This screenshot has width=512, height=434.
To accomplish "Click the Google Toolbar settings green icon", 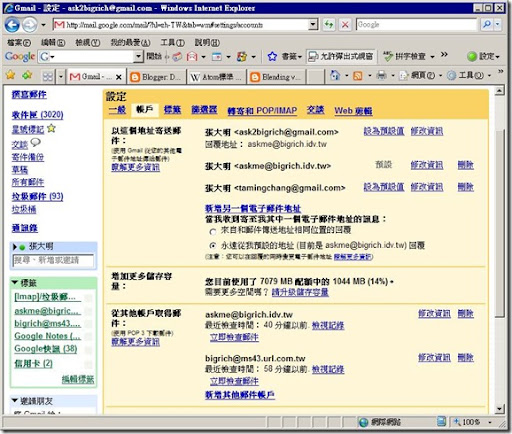I will [472, 56].
